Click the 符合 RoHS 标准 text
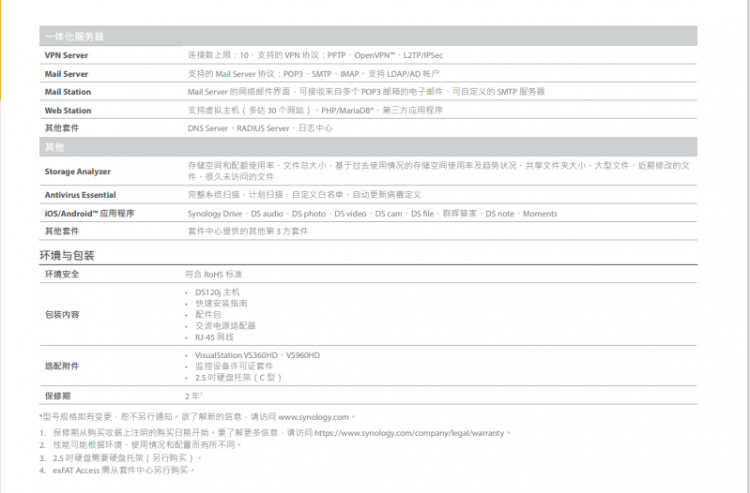 tap(214, 273)
